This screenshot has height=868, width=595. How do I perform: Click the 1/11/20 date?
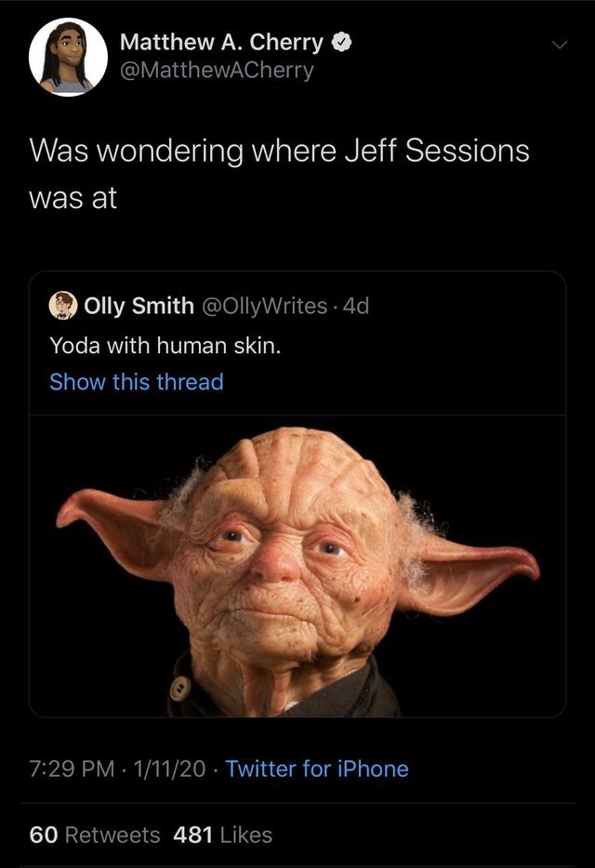point(169,769)
